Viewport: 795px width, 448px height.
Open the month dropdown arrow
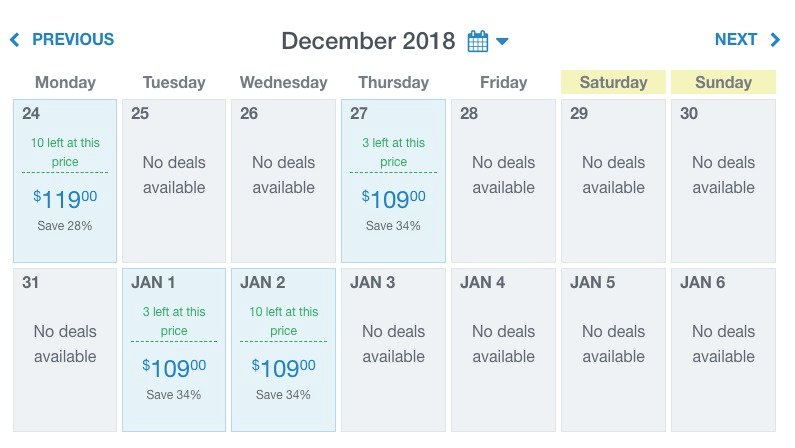coord(502,41)
